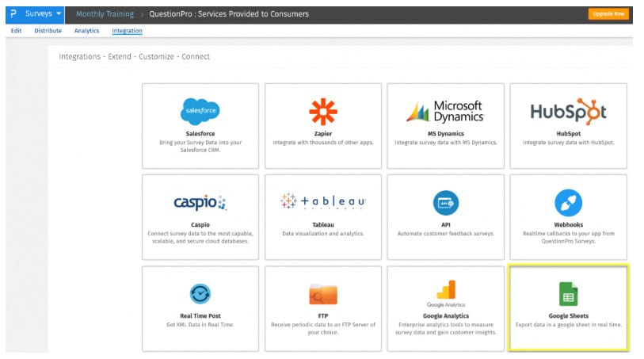Click the 'Integrations - Extend - Customize - Connect' heading

[x=135, y=57]
